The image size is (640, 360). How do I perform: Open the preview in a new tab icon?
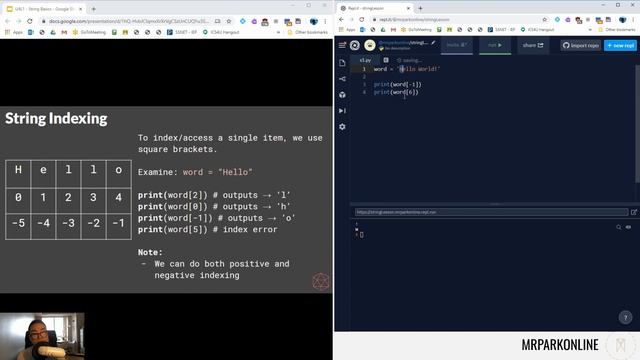[633, 212]
